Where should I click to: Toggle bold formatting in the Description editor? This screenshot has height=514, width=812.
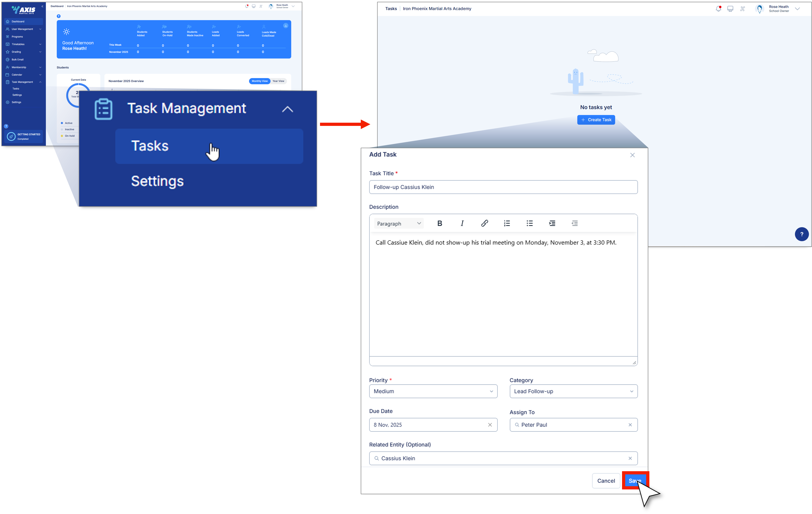(439, 223)
